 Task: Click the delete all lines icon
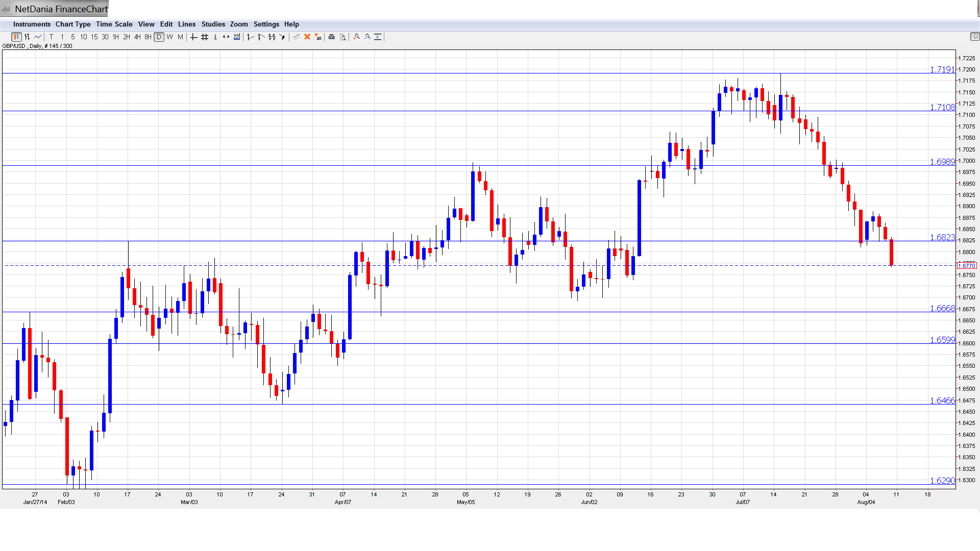click(x=318, y=37)
